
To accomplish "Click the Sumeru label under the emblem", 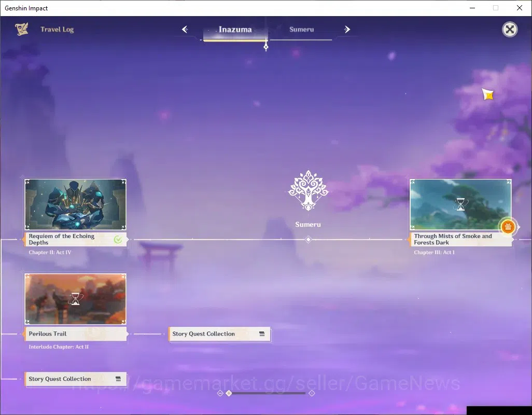I will (x=307, y=225).
